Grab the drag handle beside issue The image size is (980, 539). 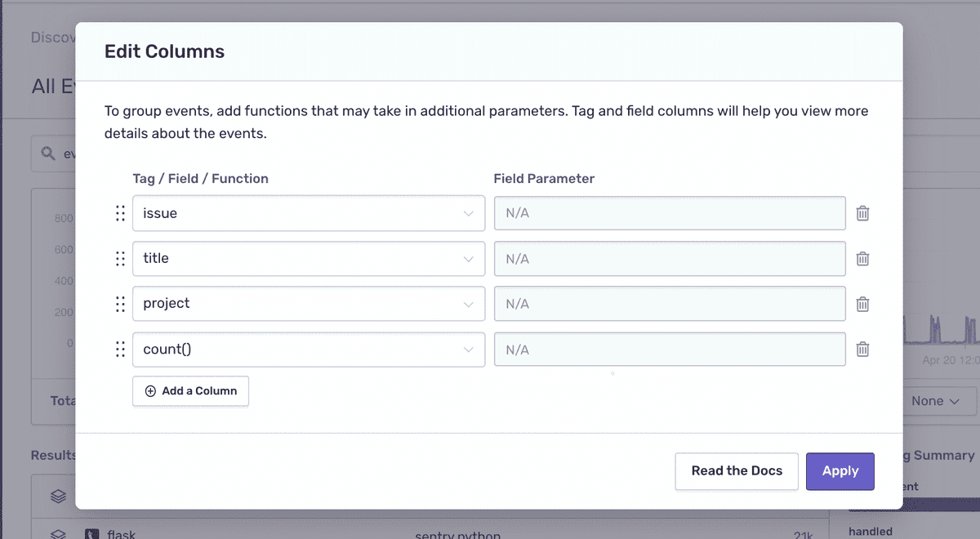click(120, 213)
